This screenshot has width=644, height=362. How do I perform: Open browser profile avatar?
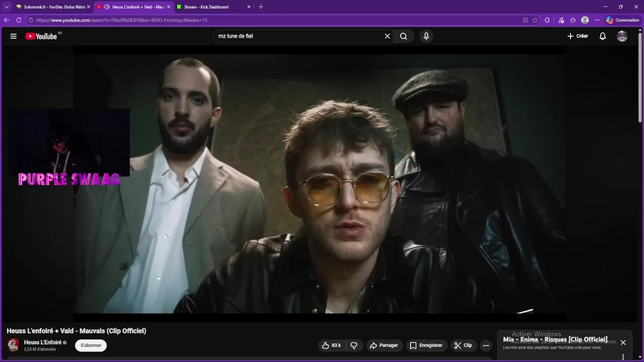(585, 20)
